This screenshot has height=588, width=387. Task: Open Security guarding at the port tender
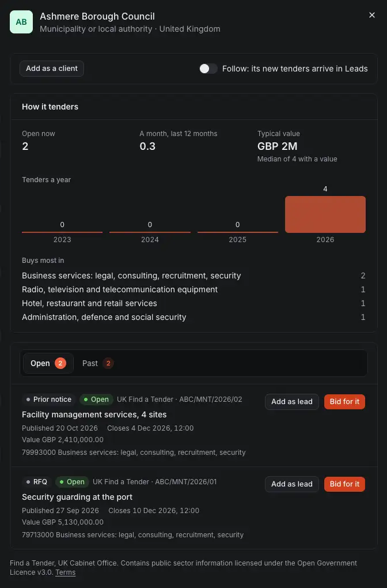[77, 497]
